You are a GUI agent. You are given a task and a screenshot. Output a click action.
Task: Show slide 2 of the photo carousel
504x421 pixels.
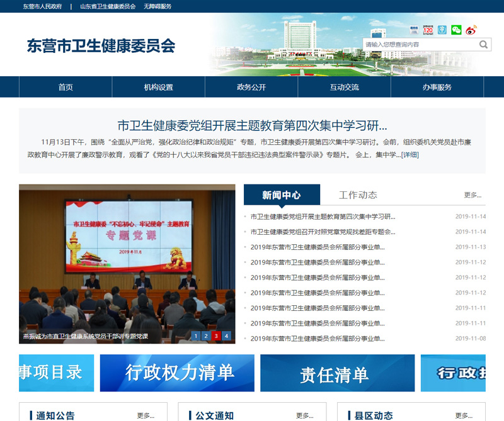(x=206, y=336)
